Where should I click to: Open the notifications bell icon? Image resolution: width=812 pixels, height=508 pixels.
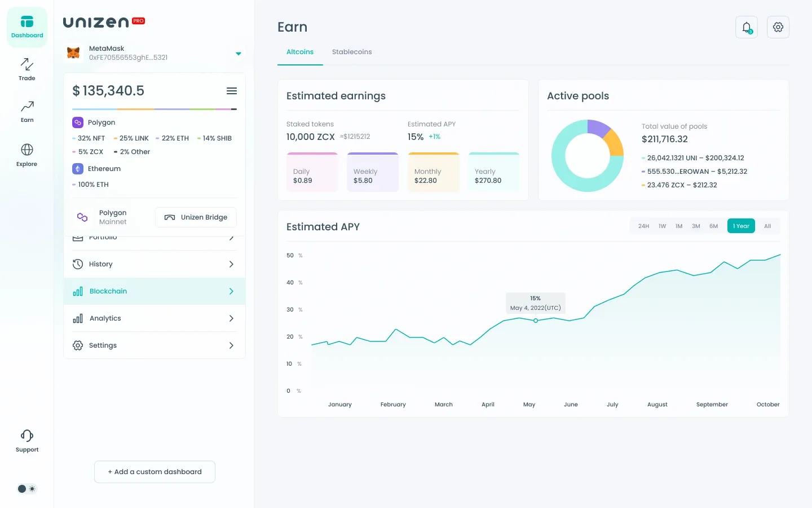click(x=747, y=27)
